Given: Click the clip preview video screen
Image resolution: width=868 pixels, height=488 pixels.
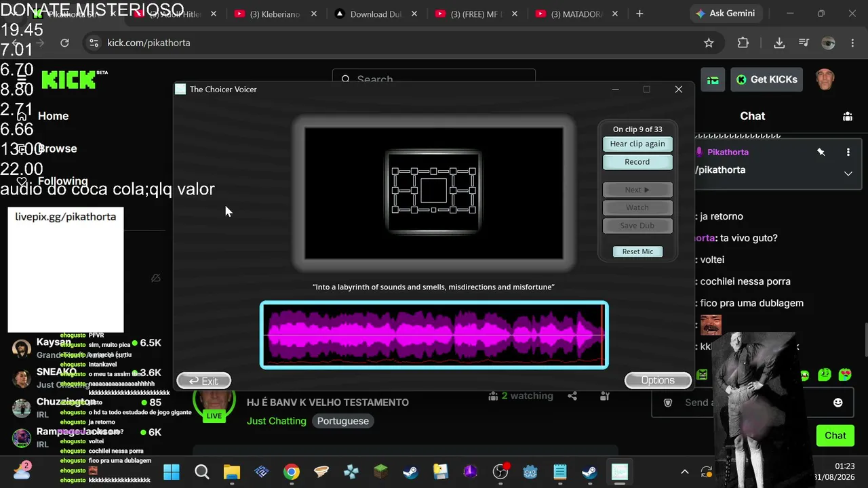Looking at the screenshot, I should coord(434,193).
